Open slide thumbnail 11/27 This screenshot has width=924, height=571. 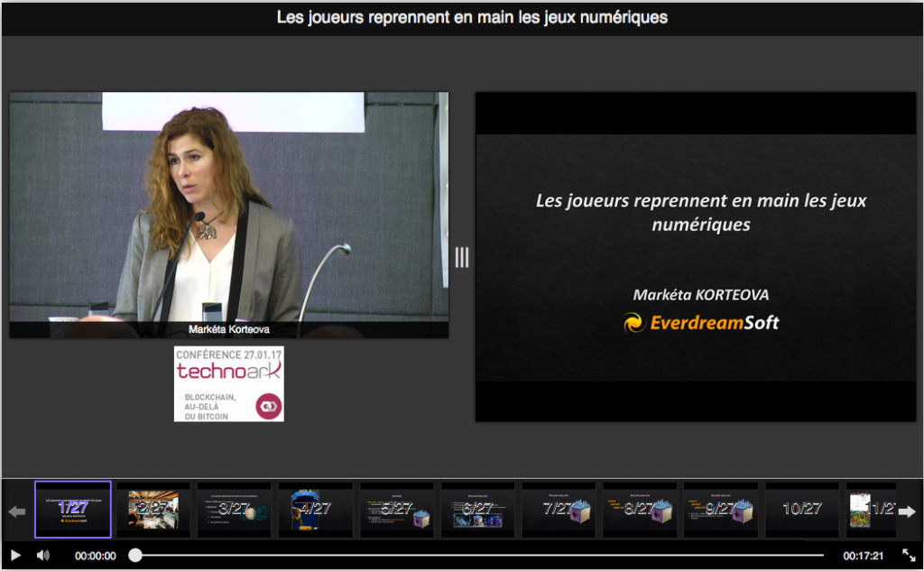[x=872, y=509]
